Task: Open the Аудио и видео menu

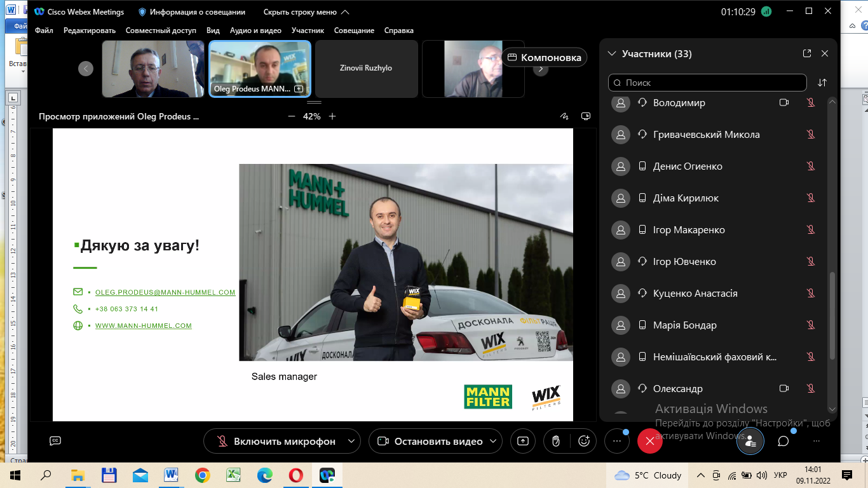Action: coord(255,30)
